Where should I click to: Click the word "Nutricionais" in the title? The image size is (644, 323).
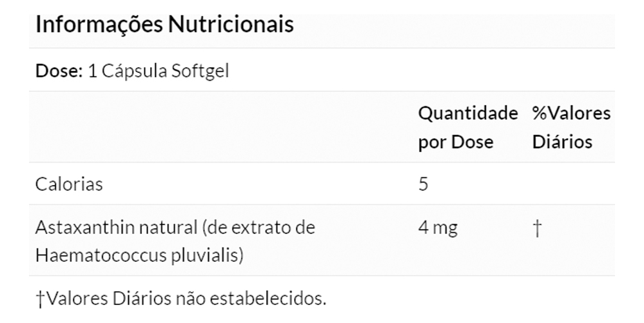pos(231,25)
